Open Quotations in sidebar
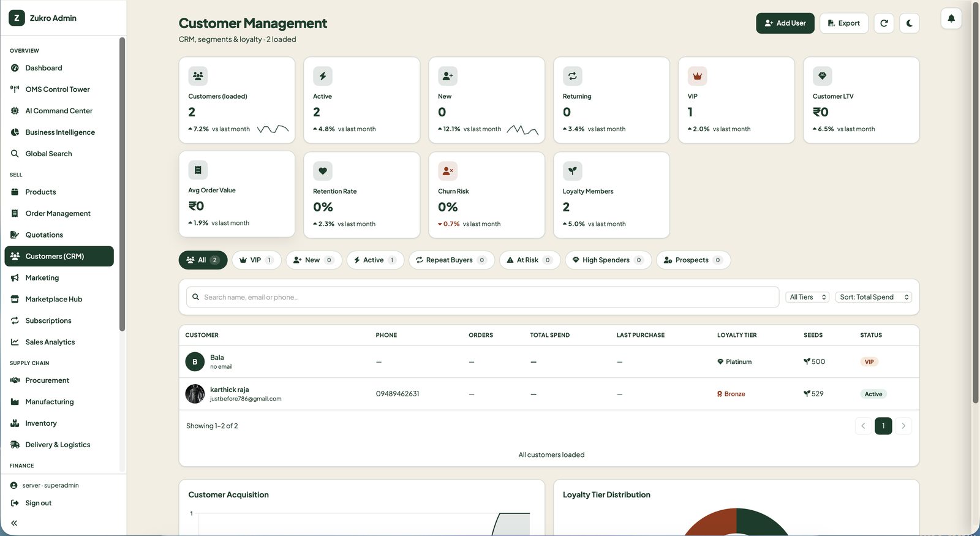This screenshot has height=536, width=980. click(x=59, y=235)
